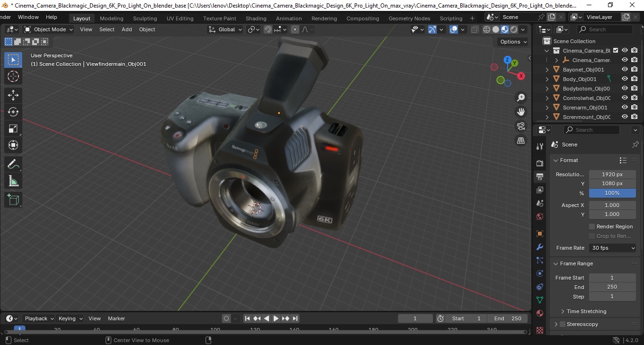Switch to the UV Editing workspace tab
The width and height of the screenshot is (644, 345).
(180, 18)
